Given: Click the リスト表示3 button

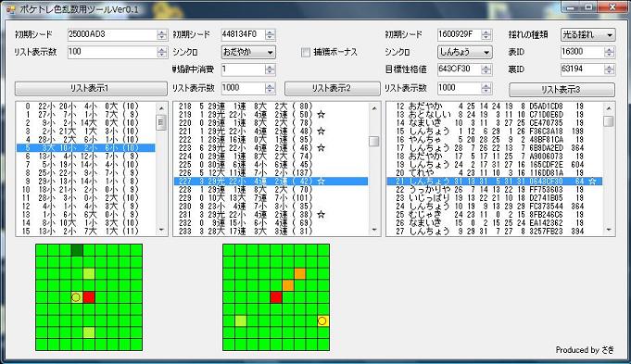Looking at the screenshot, I should [x=562, y=89].
